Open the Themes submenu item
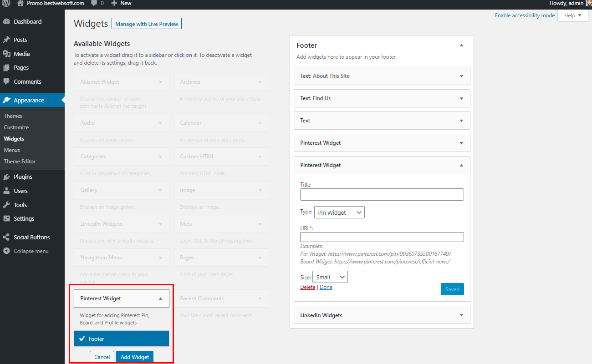 coord(13,116)
